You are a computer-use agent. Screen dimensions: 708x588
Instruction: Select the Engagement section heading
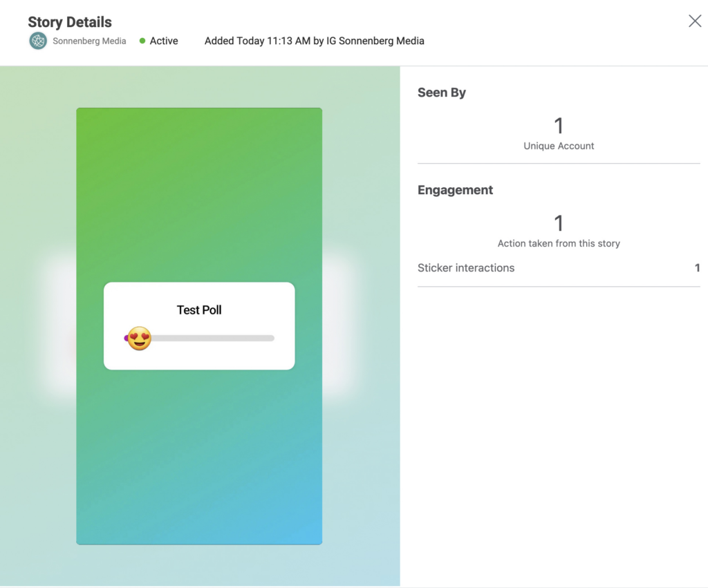[x=455, y=189]
